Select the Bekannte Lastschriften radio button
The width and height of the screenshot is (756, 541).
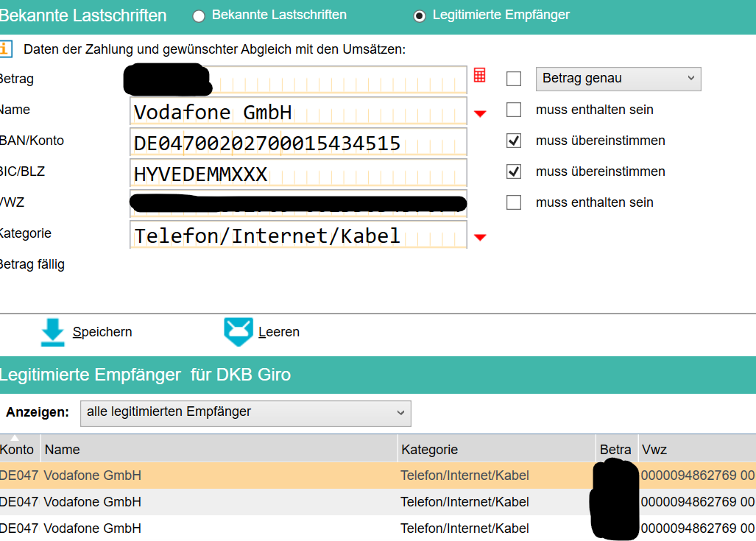point(199,15)
